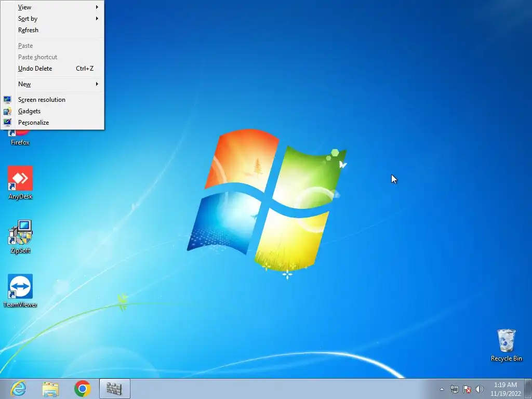Expand the View submenu arrow
532x399 pixels.
pos(97,7)
